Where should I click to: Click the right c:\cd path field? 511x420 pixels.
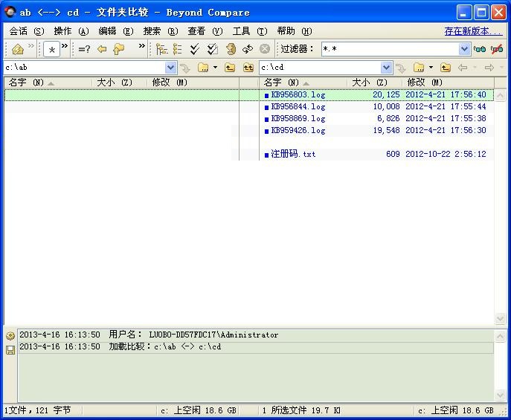[x=321, y=68]
